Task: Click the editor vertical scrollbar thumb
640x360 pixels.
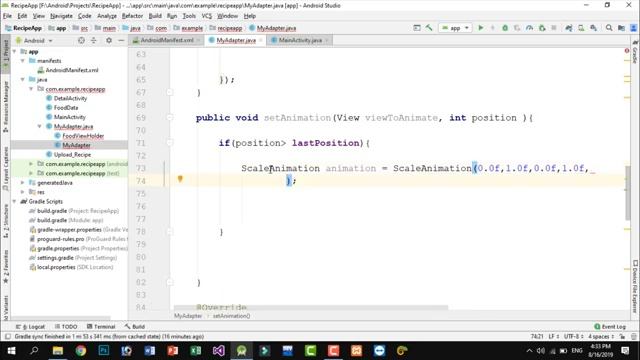Action: pyautogui.click(x=628, y=193)
